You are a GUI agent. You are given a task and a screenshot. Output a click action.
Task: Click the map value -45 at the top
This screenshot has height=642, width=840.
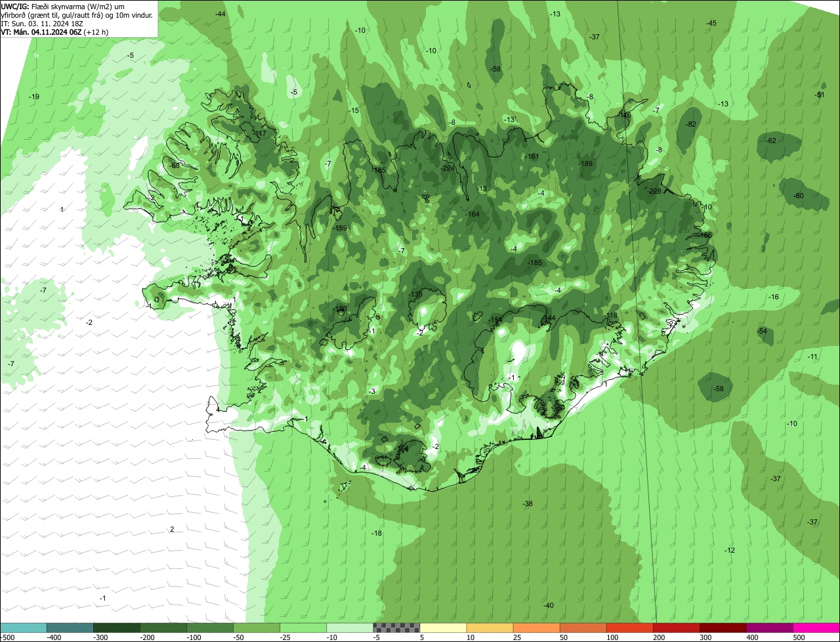pos(711,23)
